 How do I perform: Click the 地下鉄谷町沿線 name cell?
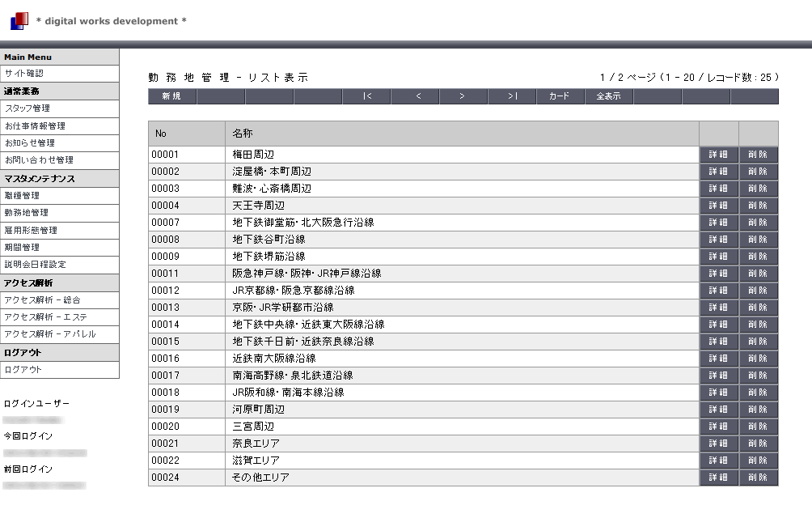click(x=463, y=240)
